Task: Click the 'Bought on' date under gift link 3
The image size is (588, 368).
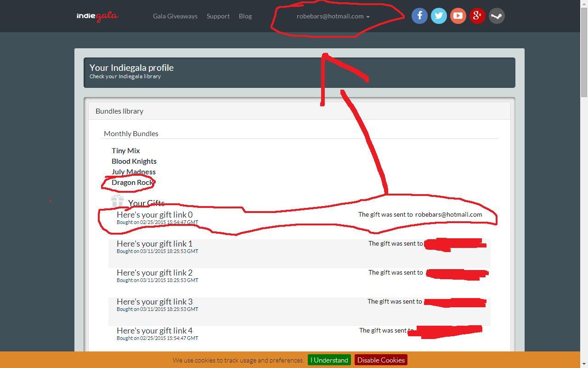Action: coord(158,309)
